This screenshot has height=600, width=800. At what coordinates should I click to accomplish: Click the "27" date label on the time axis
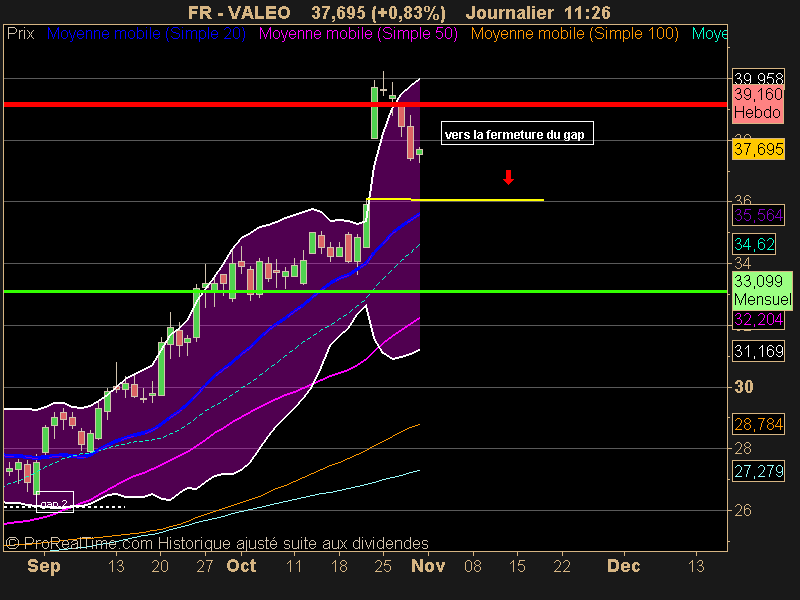(x=205, y=566)
